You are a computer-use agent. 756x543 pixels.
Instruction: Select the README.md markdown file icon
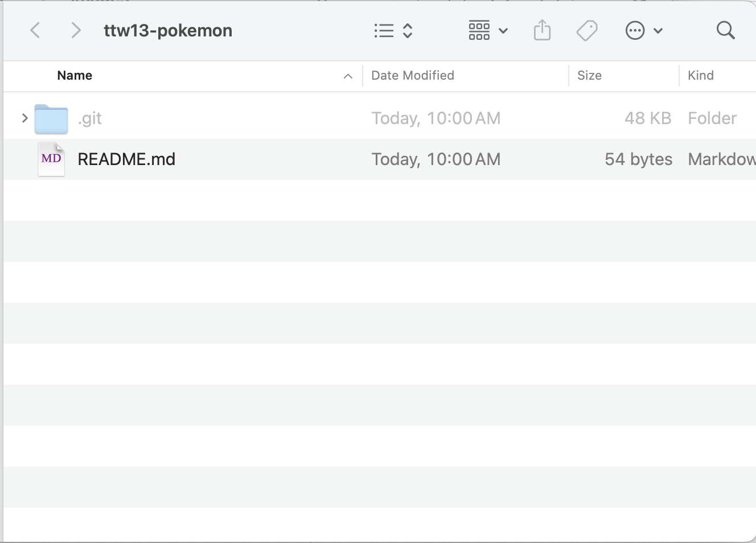(x=51, y=159)
